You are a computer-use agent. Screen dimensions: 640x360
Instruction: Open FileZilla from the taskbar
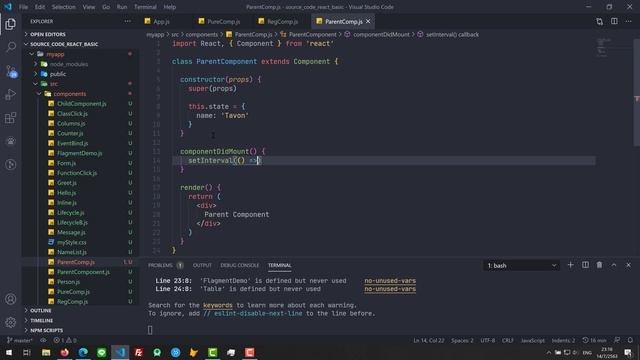139,353
